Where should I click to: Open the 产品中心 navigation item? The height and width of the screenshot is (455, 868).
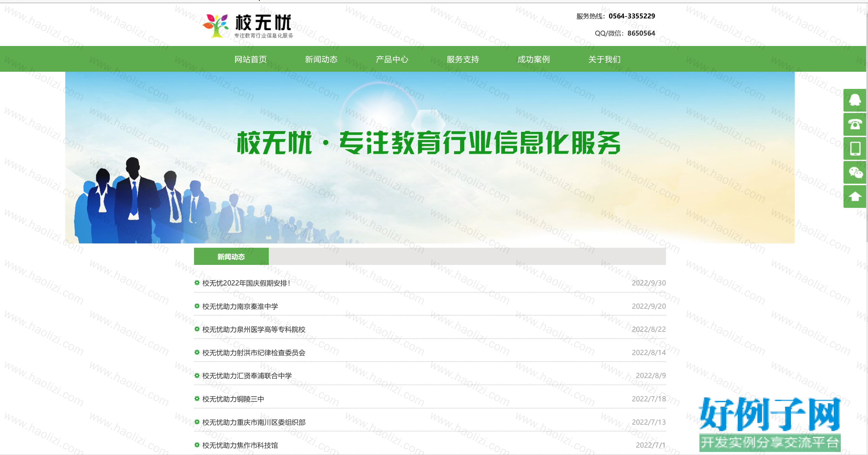click(x=392, y=59)
